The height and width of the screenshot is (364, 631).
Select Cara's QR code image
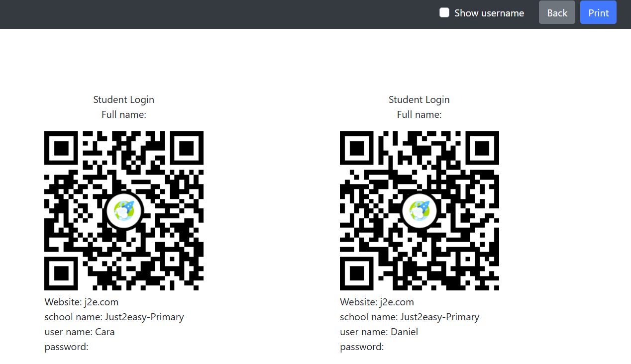124,211
